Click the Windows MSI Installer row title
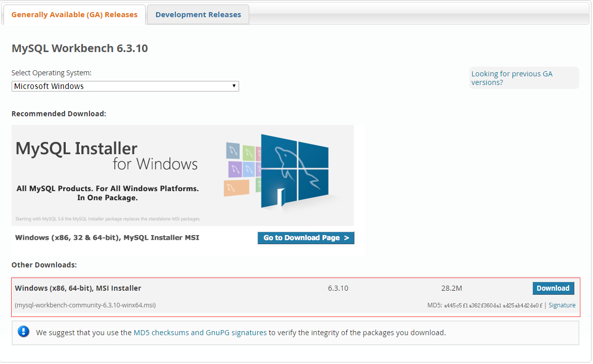The width and height of the screenshot is (593, 364). click(x=78, y=288)
